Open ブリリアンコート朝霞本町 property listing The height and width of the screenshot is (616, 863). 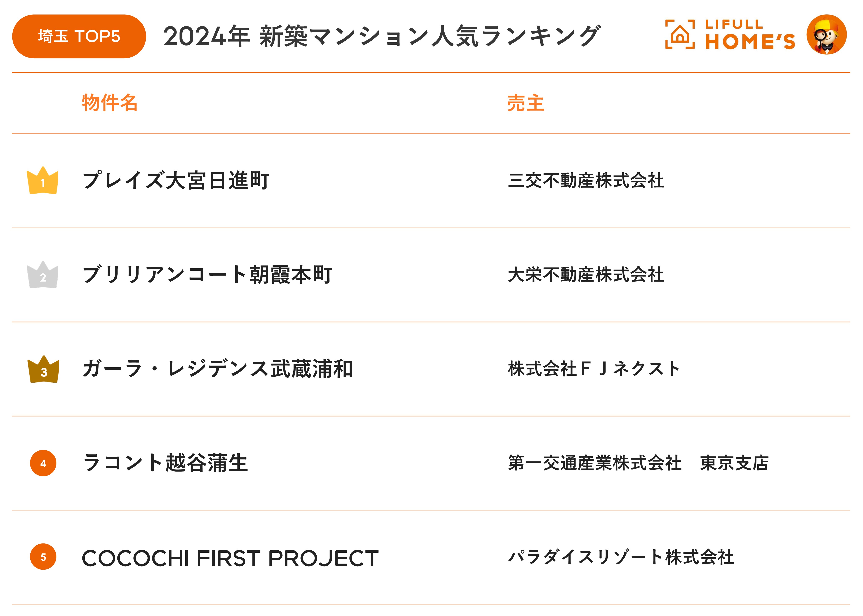(x=207, y=275)
